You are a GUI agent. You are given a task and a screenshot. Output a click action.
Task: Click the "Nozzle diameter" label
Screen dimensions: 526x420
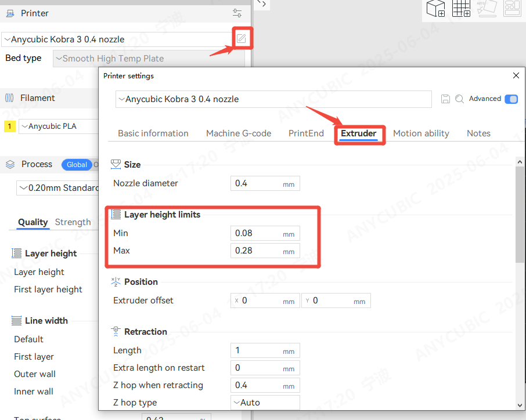coord(146,183)
